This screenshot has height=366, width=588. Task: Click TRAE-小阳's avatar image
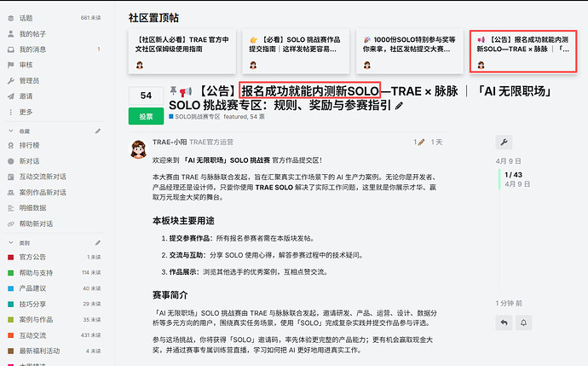click(138, 149)
